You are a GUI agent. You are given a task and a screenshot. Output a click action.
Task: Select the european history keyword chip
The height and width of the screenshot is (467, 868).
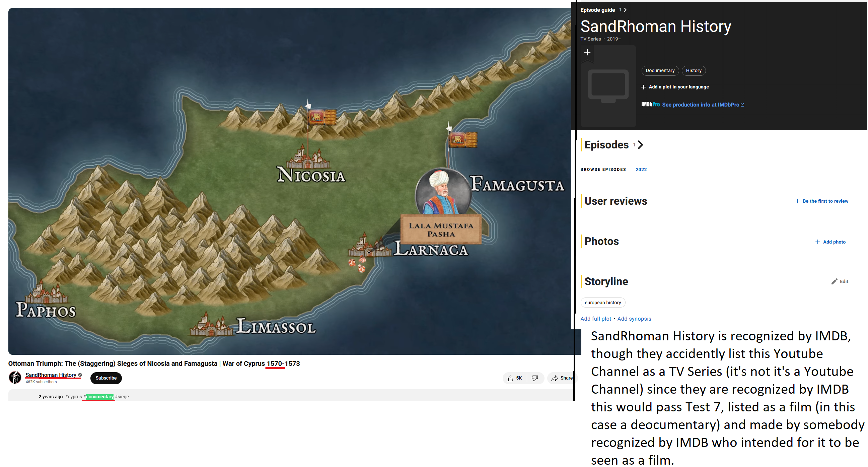coord(603,303)
